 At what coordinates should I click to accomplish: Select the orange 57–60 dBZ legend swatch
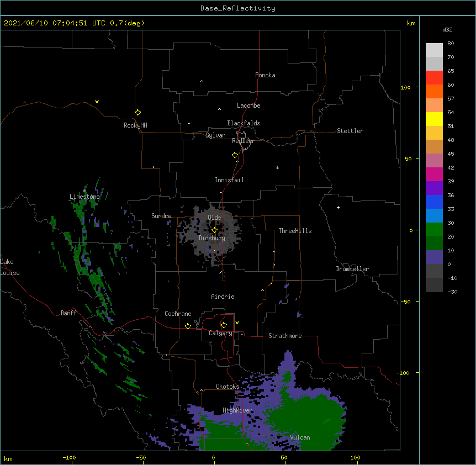tap(434, 91)
